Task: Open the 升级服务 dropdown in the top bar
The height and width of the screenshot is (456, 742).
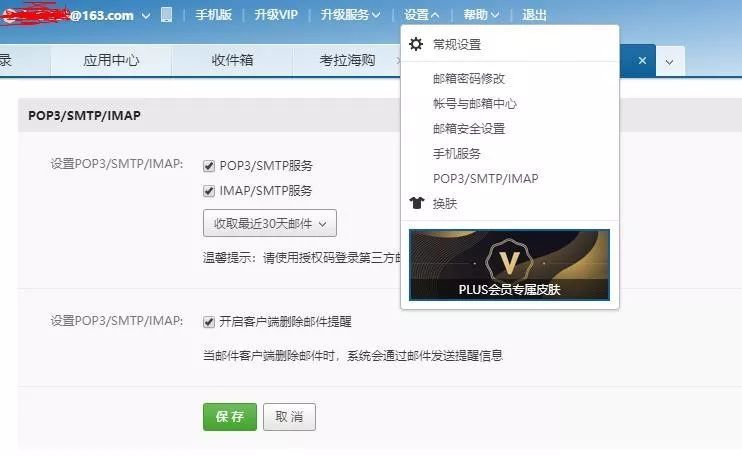Action: click(x=350, y=15)
